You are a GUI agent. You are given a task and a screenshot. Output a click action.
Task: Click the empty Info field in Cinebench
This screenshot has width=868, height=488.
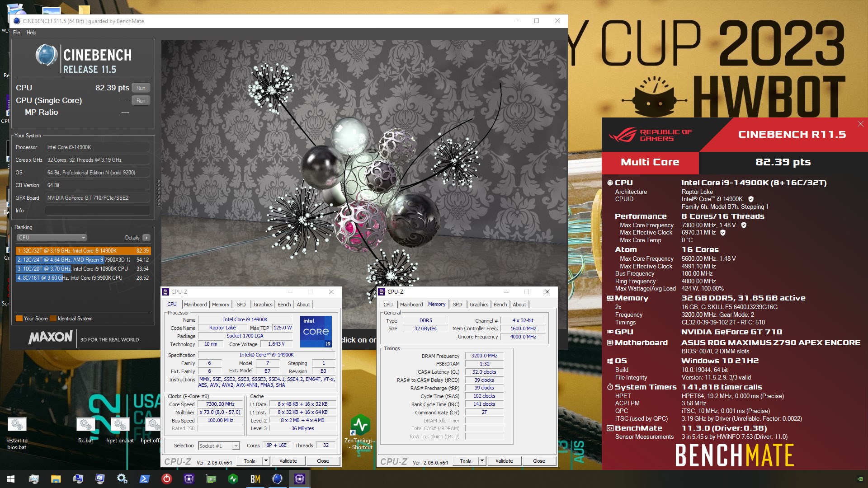pyautogui.click(x=97, y=211)
